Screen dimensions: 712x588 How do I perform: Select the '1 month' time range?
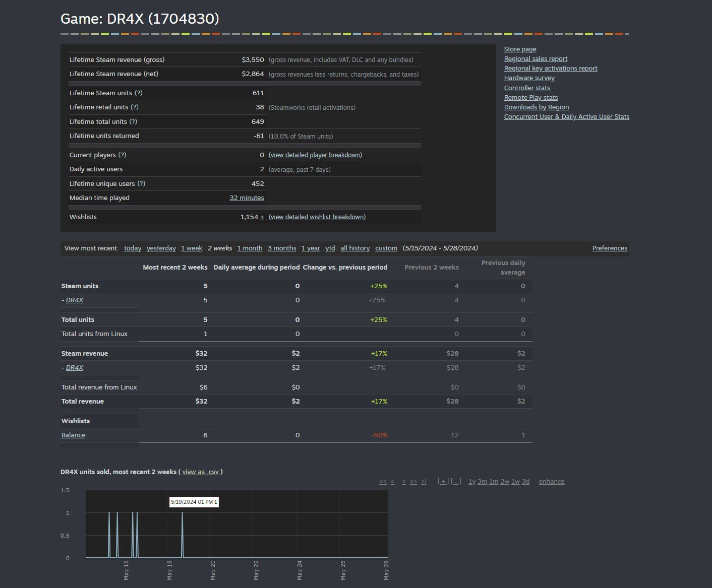(250, 248)
